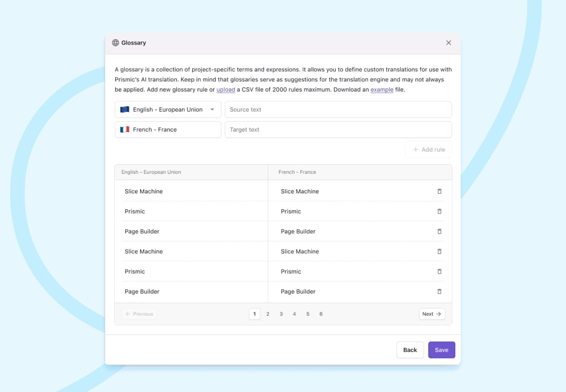Delete the first Slice Machine rule

coord(439,191)
